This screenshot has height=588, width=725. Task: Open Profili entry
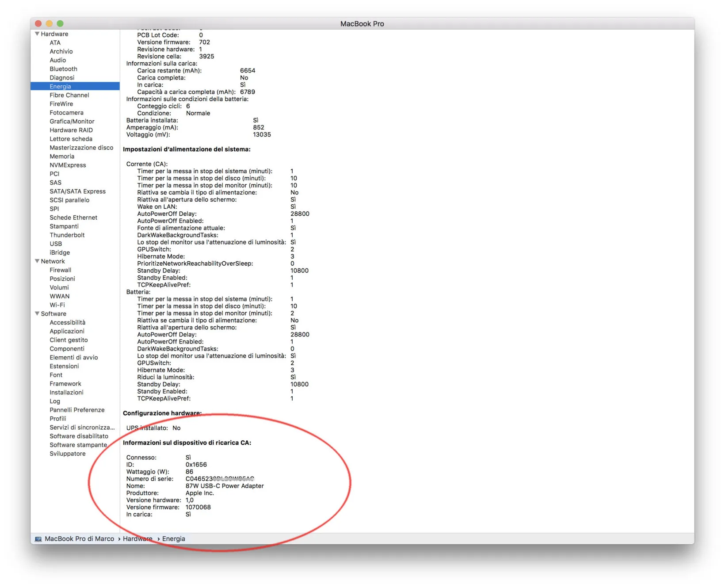pyautogui.click(x=58, y=419)
